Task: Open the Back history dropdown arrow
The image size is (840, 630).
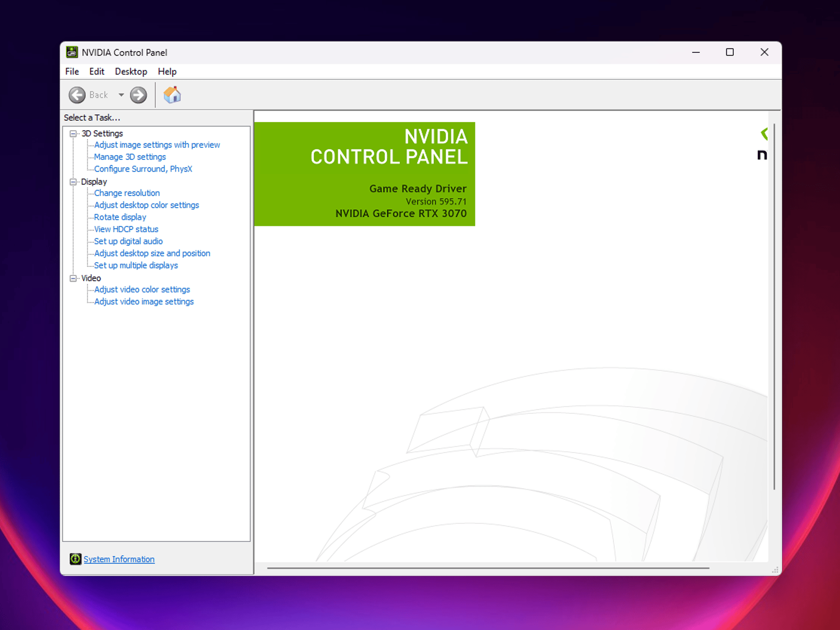Action: click(x=121, y=95)
